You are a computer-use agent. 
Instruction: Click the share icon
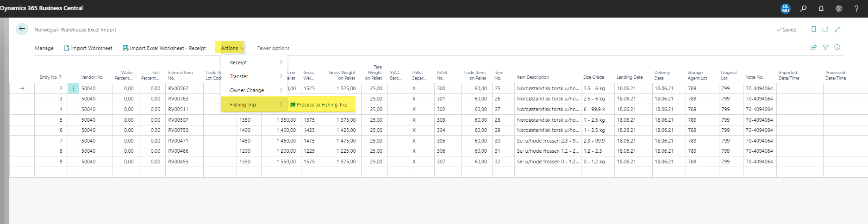click(813, 48)
